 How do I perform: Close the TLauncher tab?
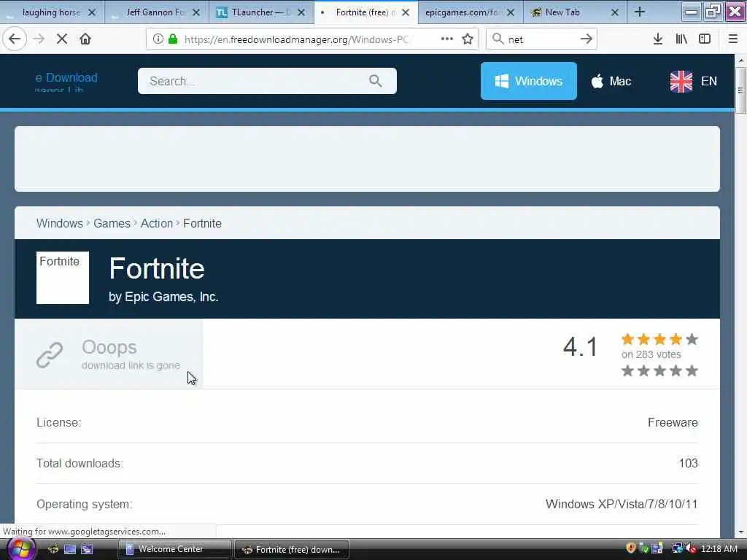[301, 12]
